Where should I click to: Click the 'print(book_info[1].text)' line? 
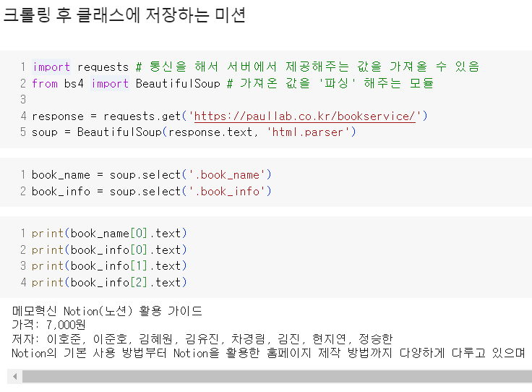(109, 265)
